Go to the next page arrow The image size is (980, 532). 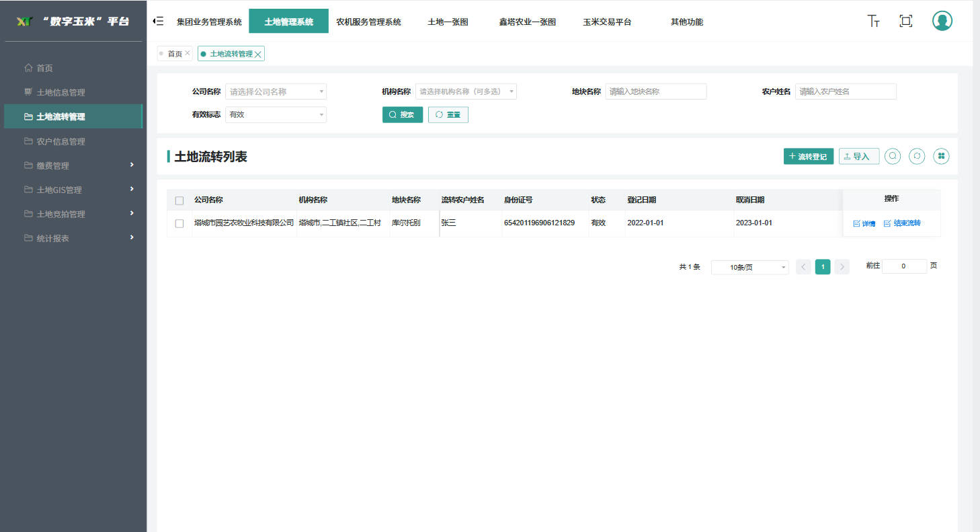tap(842, 267)
